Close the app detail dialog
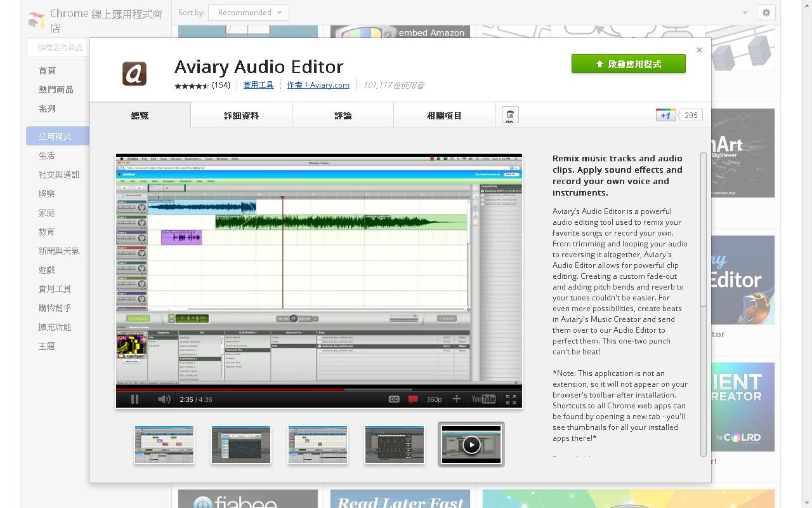Image resolution: width=812 pixels, height=508 pixels. pyautogui.click(x=699, y=50)
